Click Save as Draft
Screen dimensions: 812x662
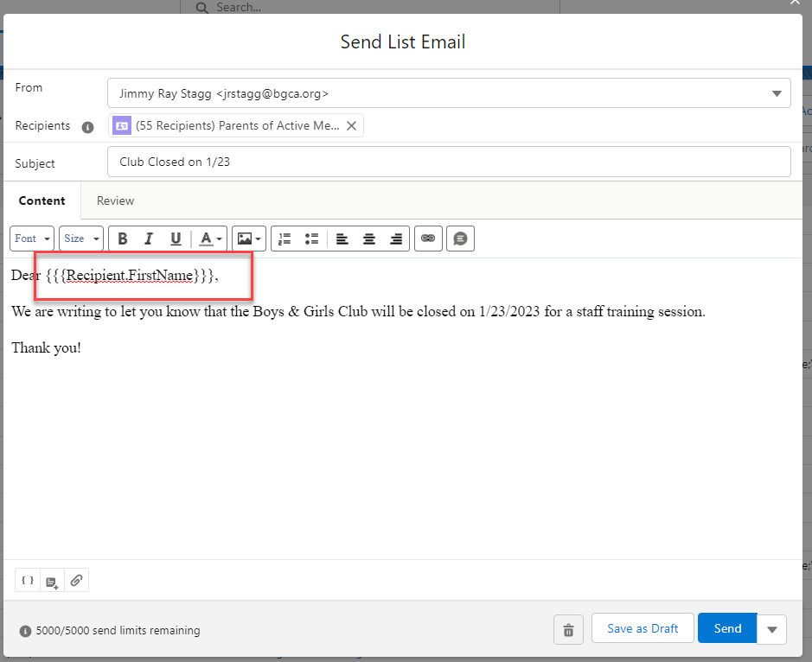pos(643,628)
